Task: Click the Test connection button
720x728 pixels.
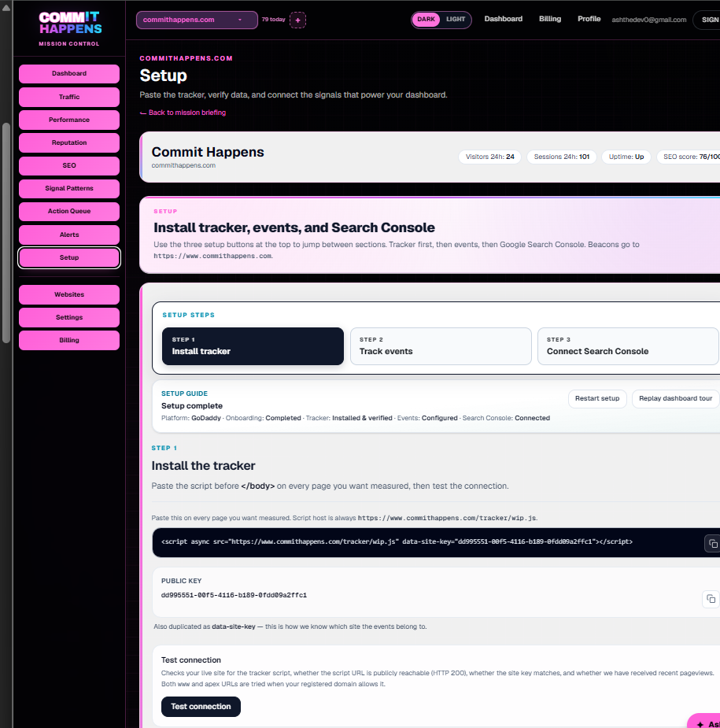Action: [201, 706]
